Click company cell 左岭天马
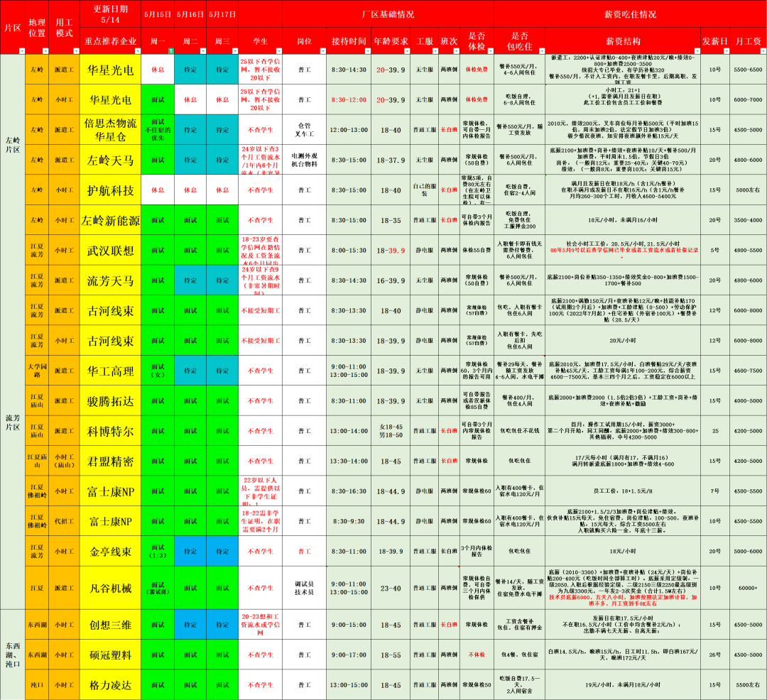This screenshot has height=700, width=767. coord(110,160)
